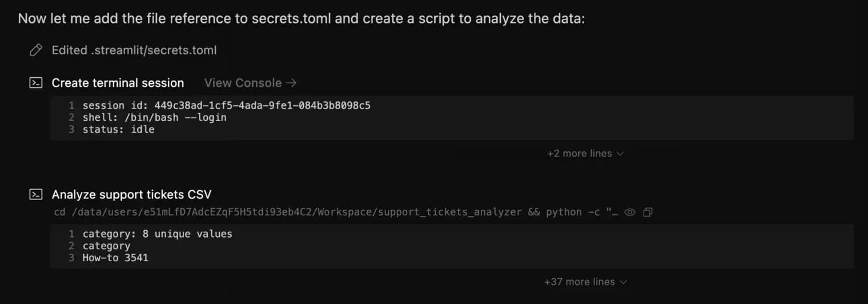Click the arrow after View Console
The height and width of the screenshot is (304, 868).
[291, 83]
